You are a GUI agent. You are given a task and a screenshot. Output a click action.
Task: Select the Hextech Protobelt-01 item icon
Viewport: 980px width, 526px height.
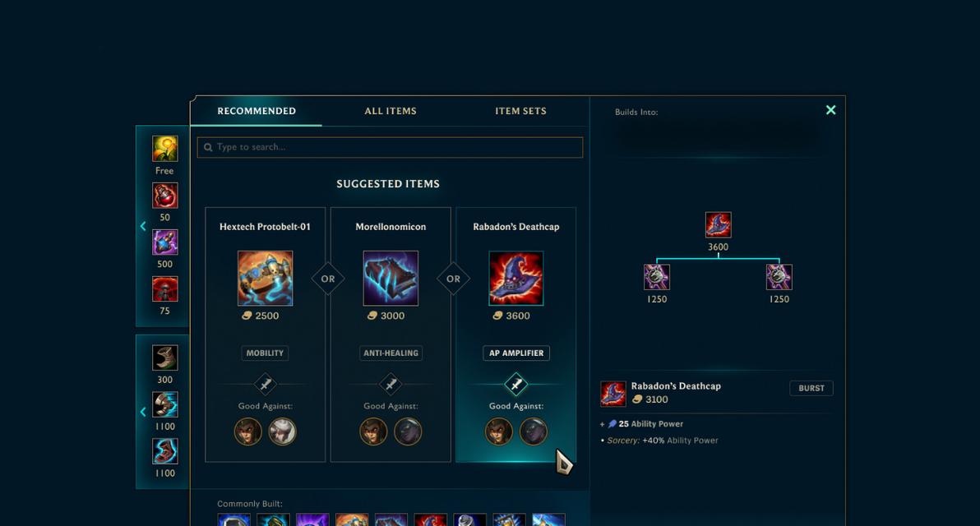point(265,278)
